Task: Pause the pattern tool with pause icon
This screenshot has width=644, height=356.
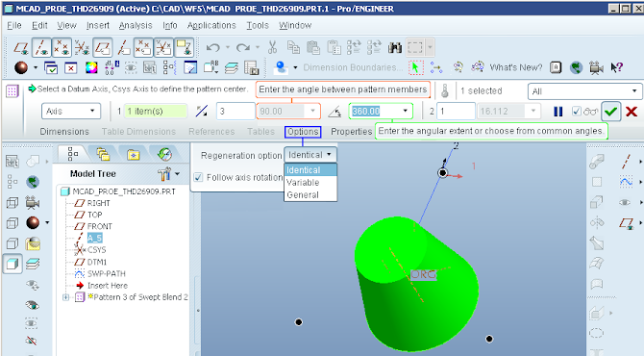Action: coord(558,112)
